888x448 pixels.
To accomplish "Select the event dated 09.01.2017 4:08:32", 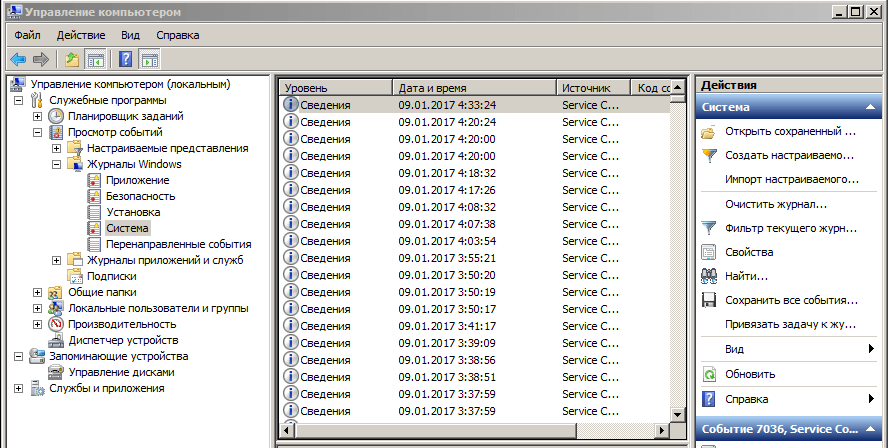I will coord(476,207).
